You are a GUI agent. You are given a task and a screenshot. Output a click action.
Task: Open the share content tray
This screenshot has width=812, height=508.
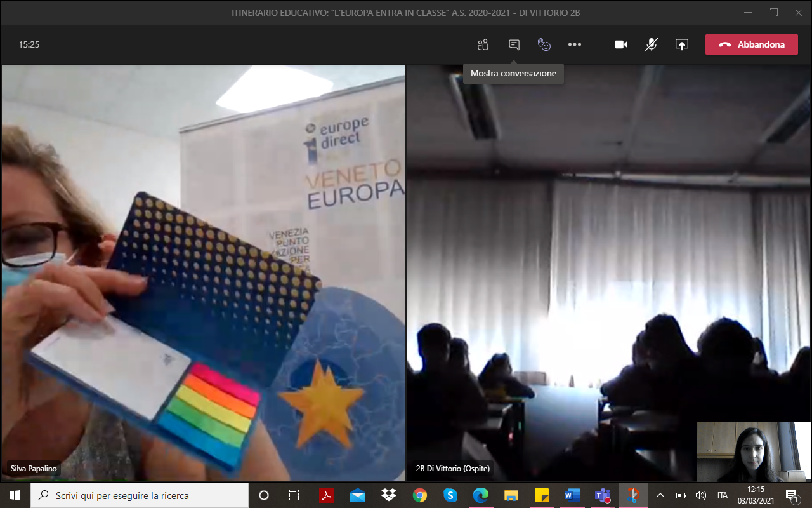[x=682, y=44]
